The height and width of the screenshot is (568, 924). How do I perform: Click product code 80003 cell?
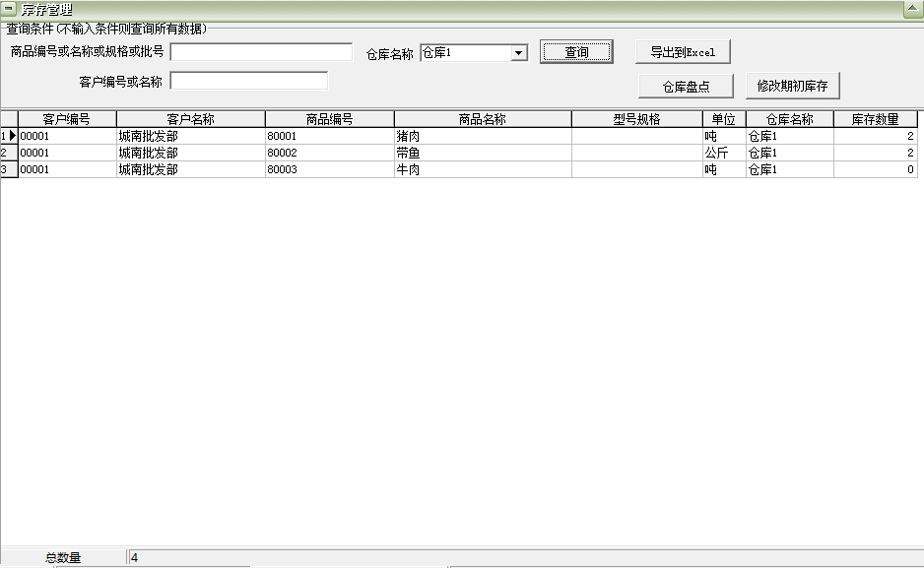(330, 169)
